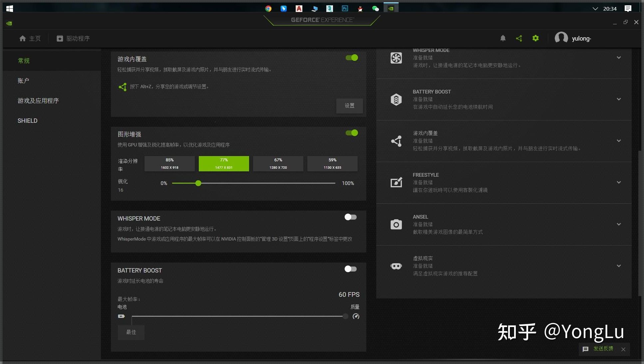The image size is (644, 364).
Task: Open AutoCAD from the taskbar
Action: pyautogui.click(x=299, y=9)
